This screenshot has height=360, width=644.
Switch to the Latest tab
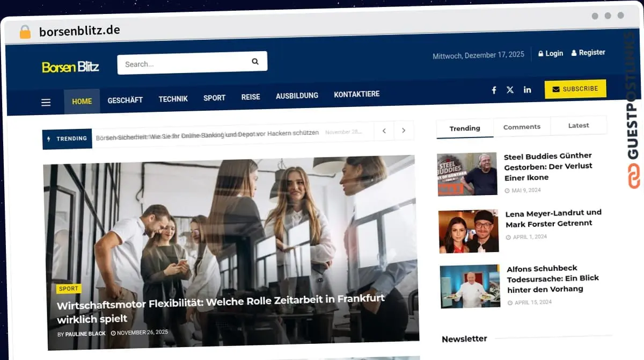[579, 125]
